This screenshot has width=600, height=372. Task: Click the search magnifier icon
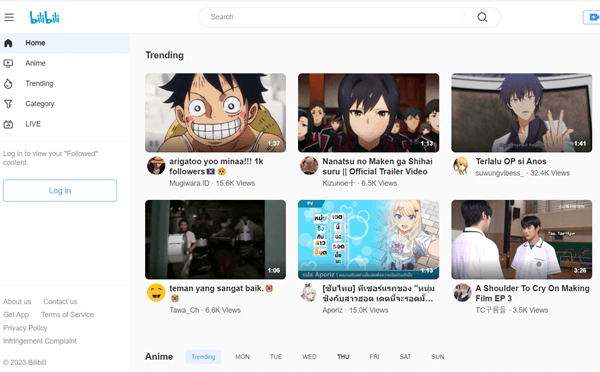482,17
